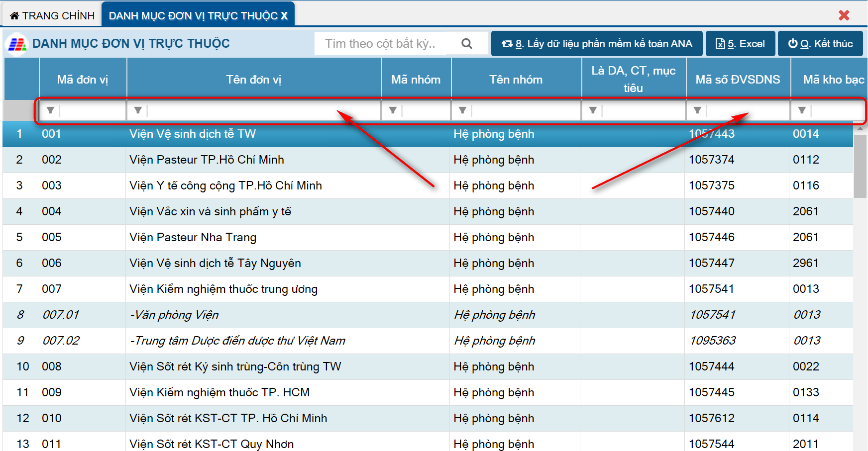Click the vertical scrollbar thumb
Screen dimensions: 868x451
tap(860, 167)
